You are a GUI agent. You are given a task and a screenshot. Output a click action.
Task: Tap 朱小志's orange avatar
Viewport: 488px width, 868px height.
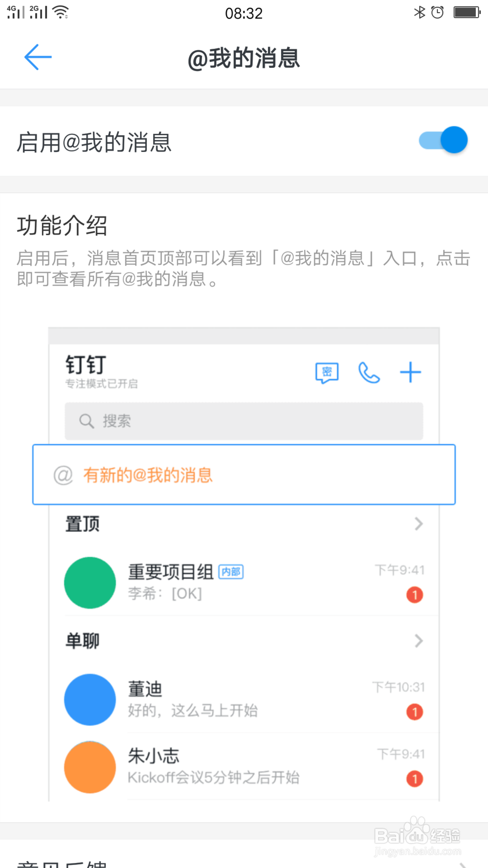pyautogui.click(x=90, y=766)
